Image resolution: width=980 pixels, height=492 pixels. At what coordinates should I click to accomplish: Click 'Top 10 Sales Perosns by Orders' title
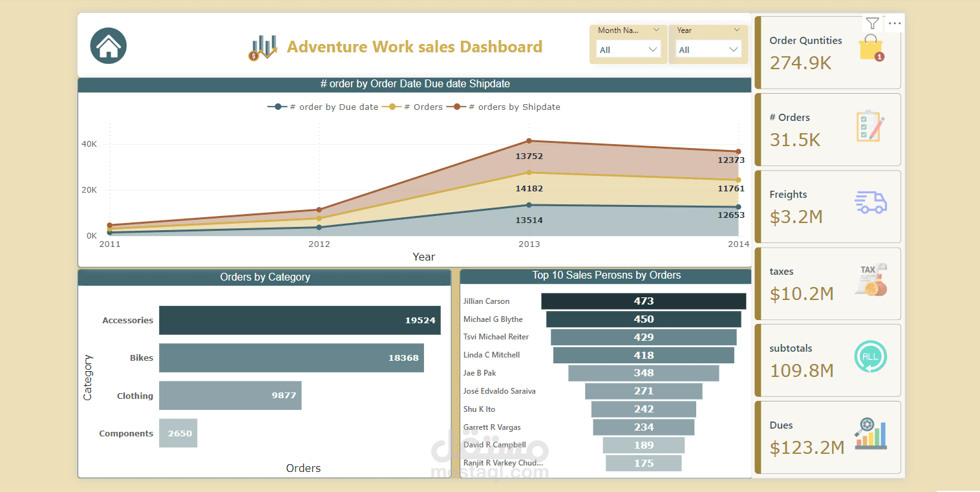tap(606, 275)
